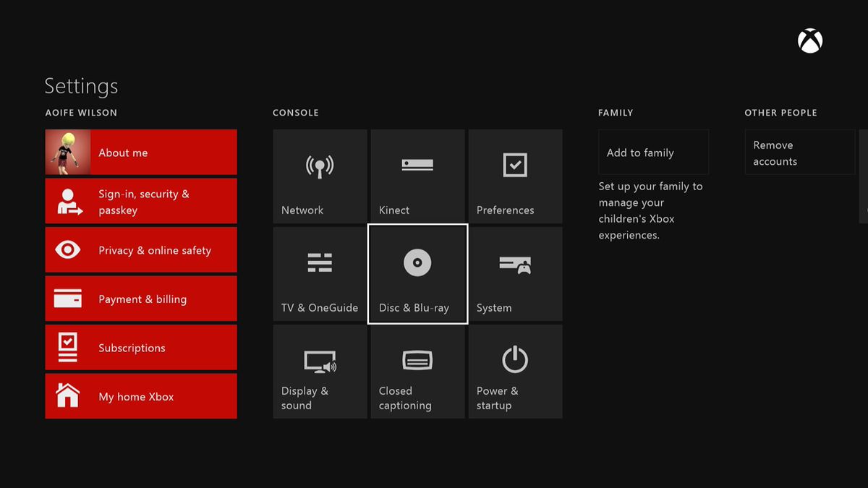The height and width of the screenshot is (488, 868).
Task: Open Privacy & online safety
Action: pyautogui.click(x=140, y=249)
